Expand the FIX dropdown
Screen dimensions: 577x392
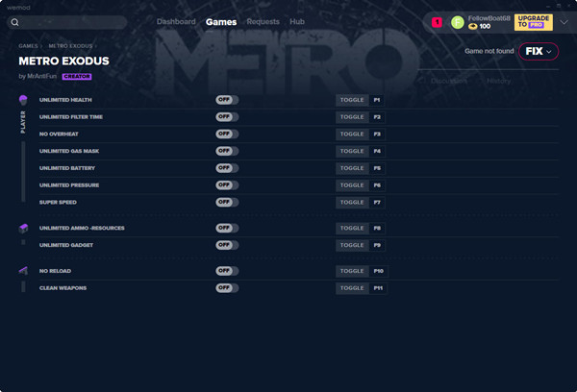click(x=539, y=51)
